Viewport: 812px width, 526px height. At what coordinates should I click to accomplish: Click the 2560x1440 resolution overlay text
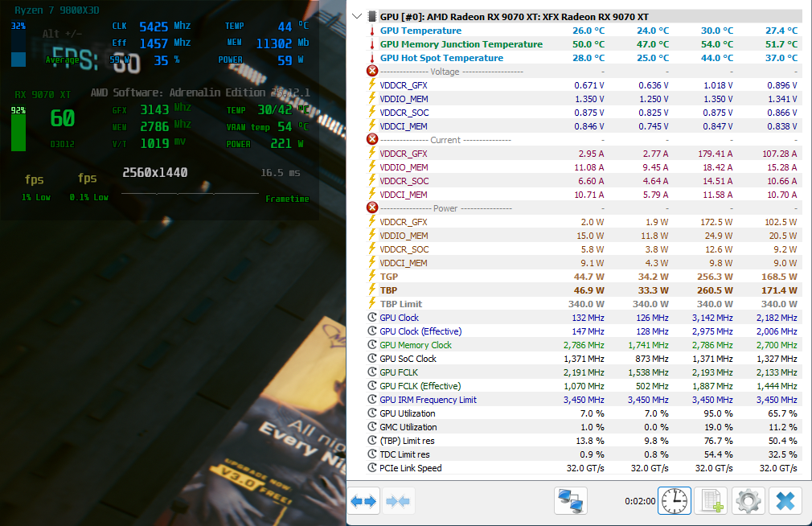click(x=155, y=173)
